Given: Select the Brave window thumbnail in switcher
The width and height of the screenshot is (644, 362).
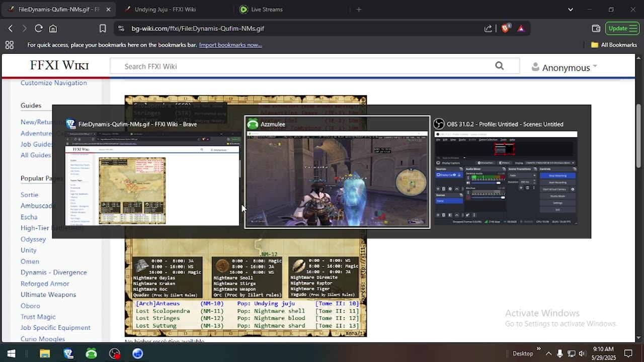Looking at the screenshot, I should (x=153, y=171).
